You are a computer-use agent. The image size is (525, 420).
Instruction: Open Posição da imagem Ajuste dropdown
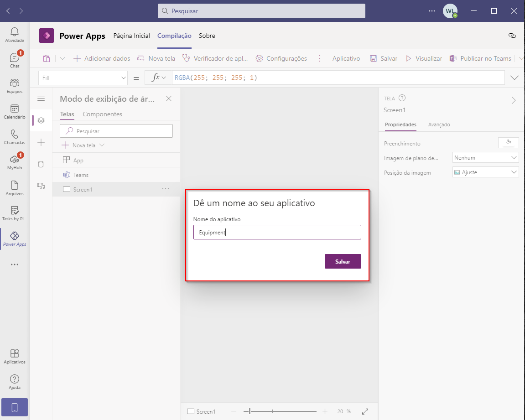pyautogui.click(x=485, y=172)
